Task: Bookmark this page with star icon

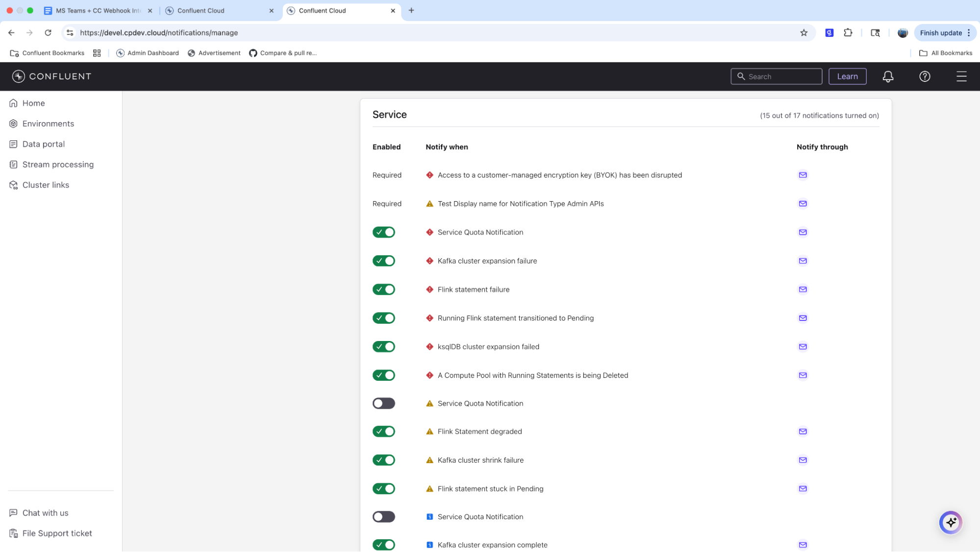Action: (804, 33)
